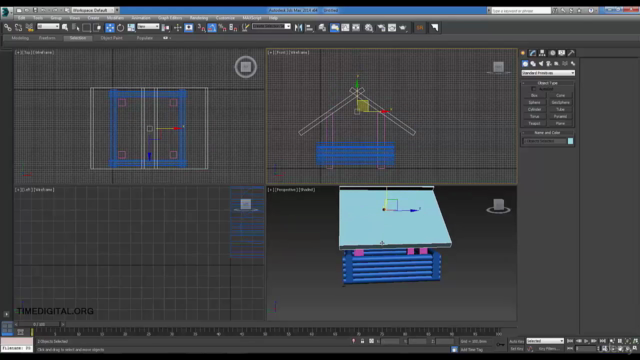Open the Hierarchy command panel tab
The height and width of the screenshot is (360, 640).
[x=542, y=53]
